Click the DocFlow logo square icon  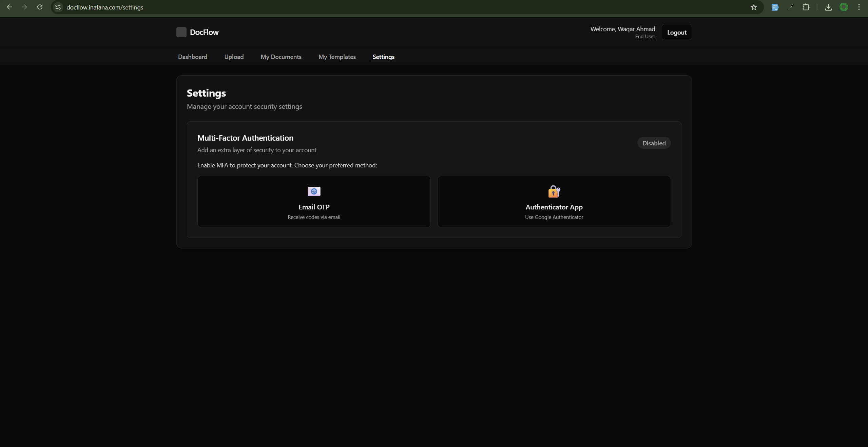pos(181,32)
